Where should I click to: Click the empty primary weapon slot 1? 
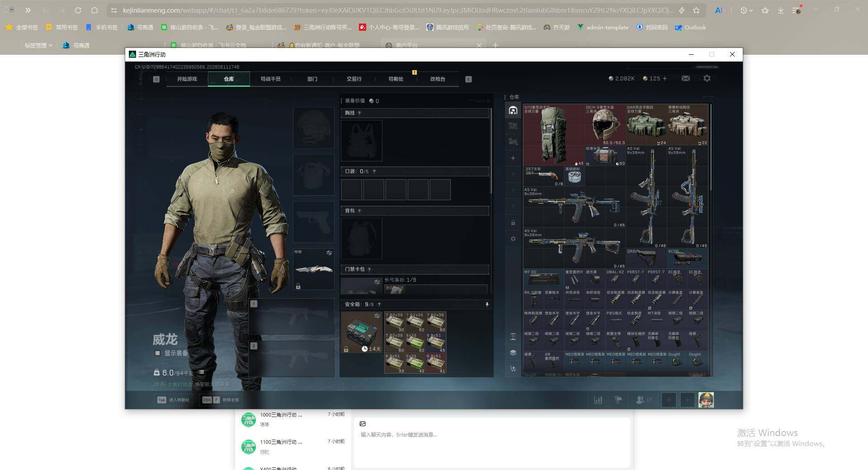(x=291, y=316)
